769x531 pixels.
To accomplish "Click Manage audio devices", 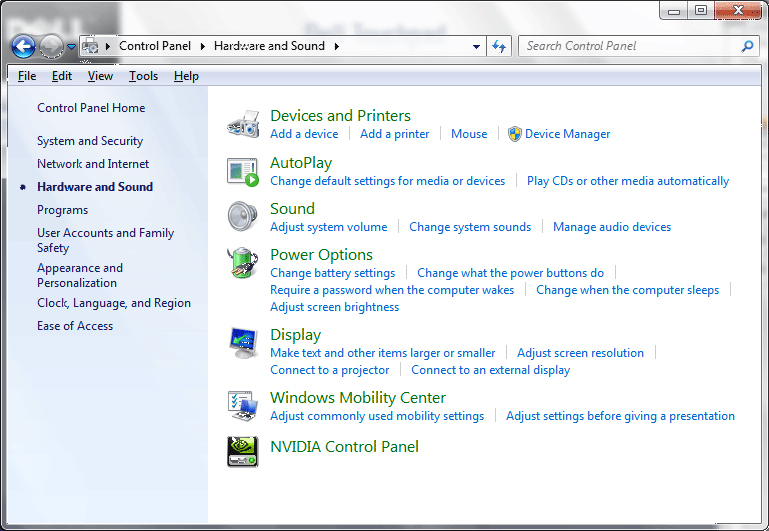I will pos(612,227).
